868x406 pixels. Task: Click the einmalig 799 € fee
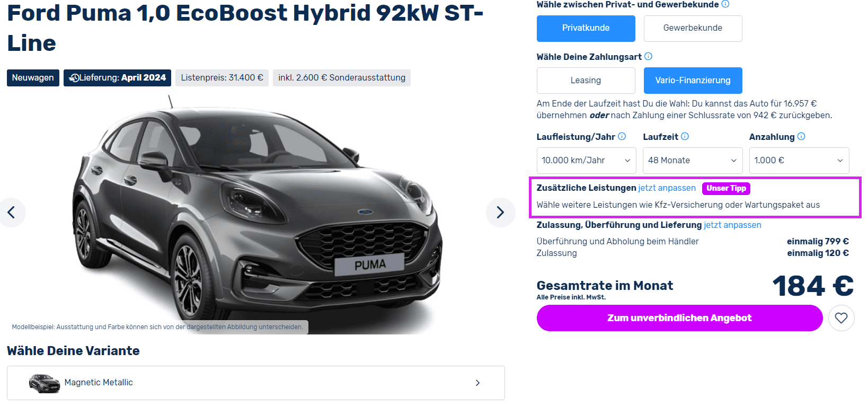click(818, 242)
